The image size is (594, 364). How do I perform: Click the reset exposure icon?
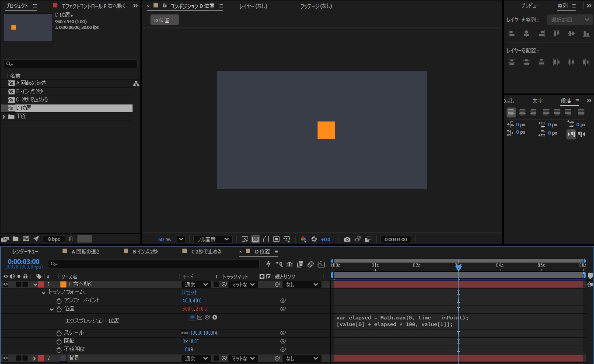click(314, 239)
